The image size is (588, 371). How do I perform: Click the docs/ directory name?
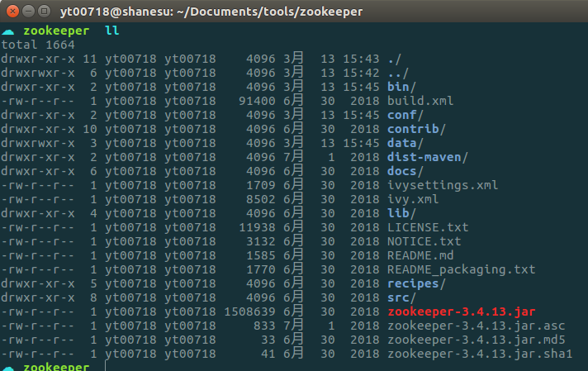click(405, 171)
